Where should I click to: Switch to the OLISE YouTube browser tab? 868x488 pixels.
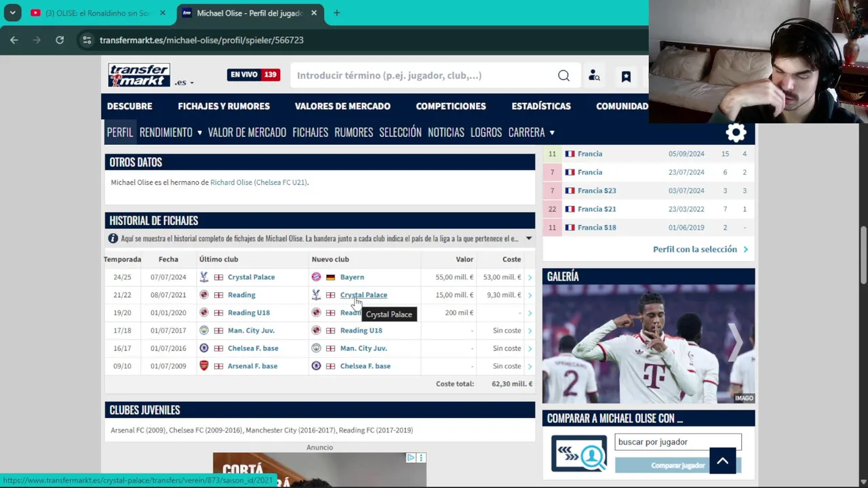coord(98,13)
